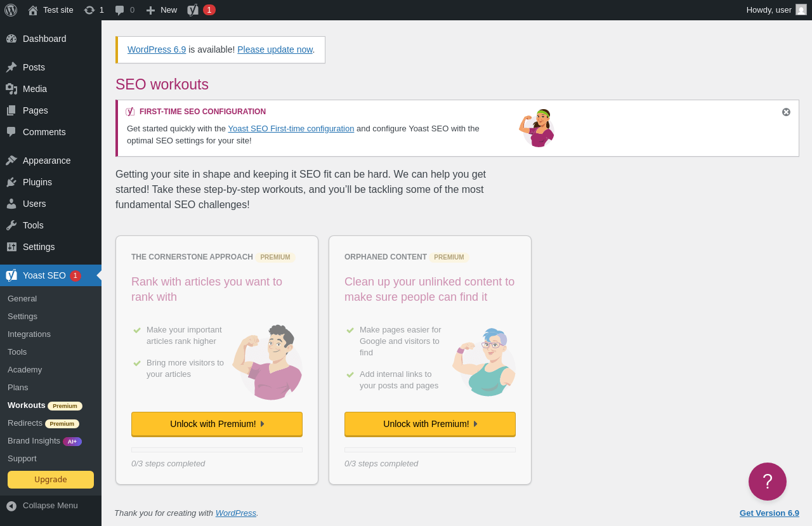Screen dimensions: 812x526
Task: Click the WordPress link in footer
Action: pyautogui.click(x=236, y=513)
